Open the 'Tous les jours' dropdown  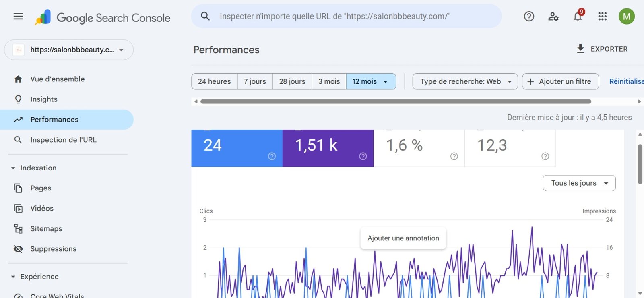click(x=579, y=183)
